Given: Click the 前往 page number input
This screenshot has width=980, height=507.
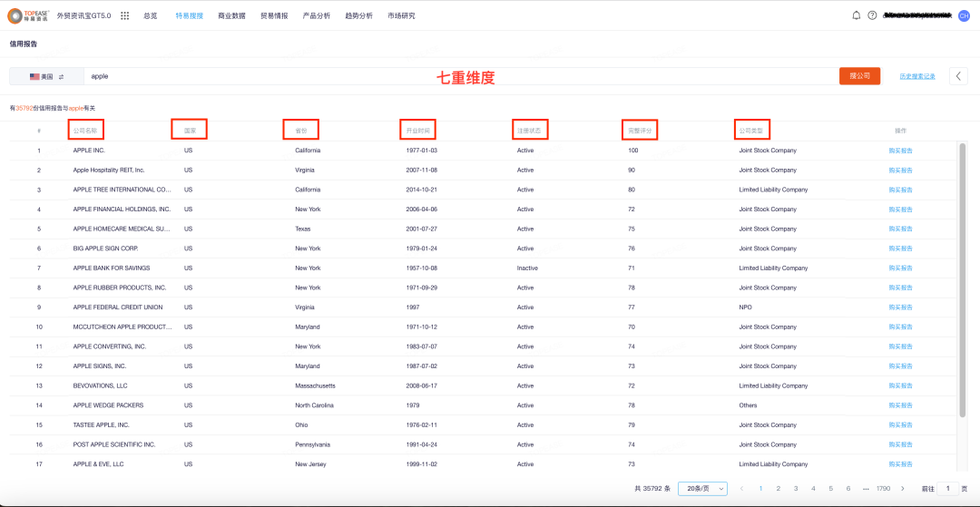Looking at the screenshot, I should 947,488.
